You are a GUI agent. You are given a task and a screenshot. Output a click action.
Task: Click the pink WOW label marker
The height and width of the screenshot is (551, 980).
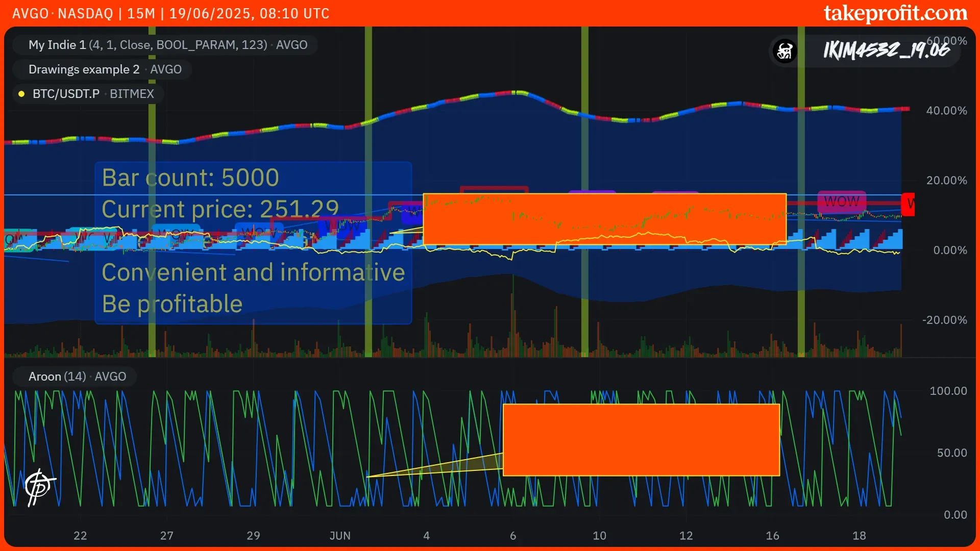point(841,202)
